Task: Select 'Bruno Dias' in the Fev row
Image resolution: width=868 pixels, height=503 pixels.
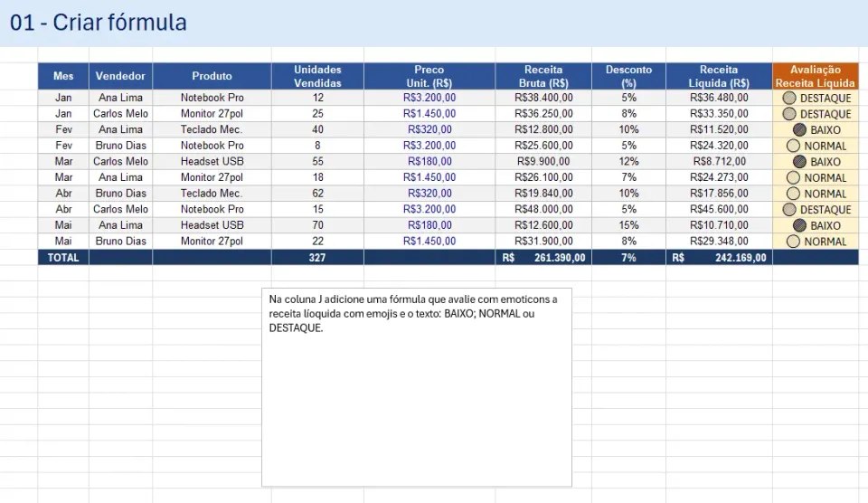Action: [x=120, y=146]
